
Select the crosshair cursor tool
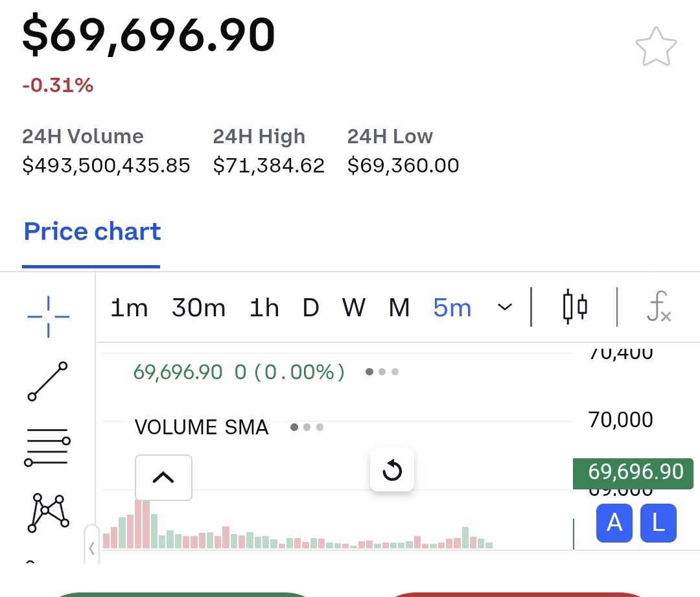48,316
